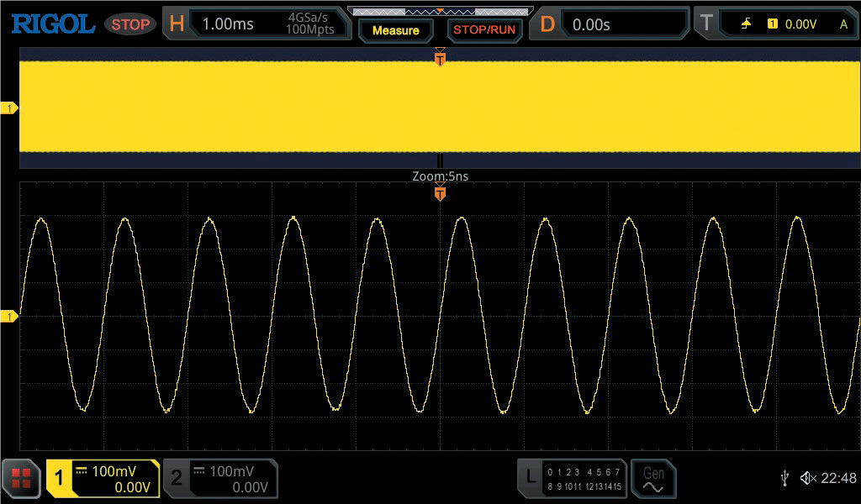
Task: Select the Gen waveform generator icon
Action: [x=653, y=479]
